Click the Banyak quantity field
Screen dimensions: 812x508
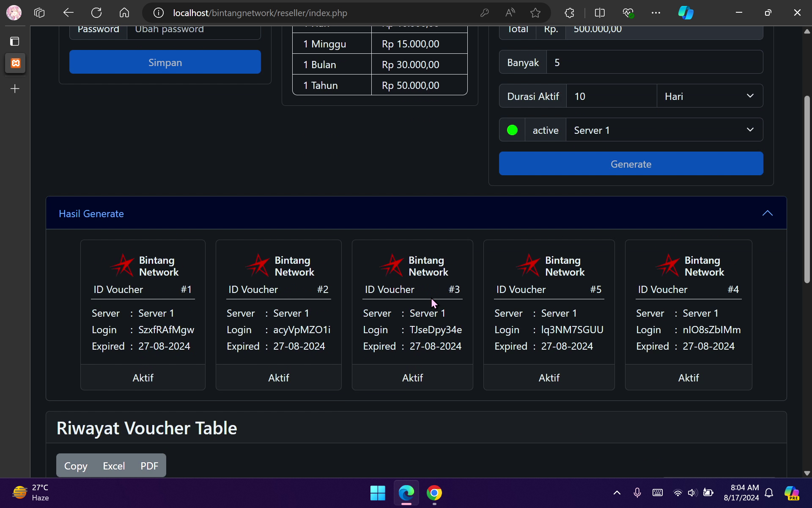coord(655,62)
